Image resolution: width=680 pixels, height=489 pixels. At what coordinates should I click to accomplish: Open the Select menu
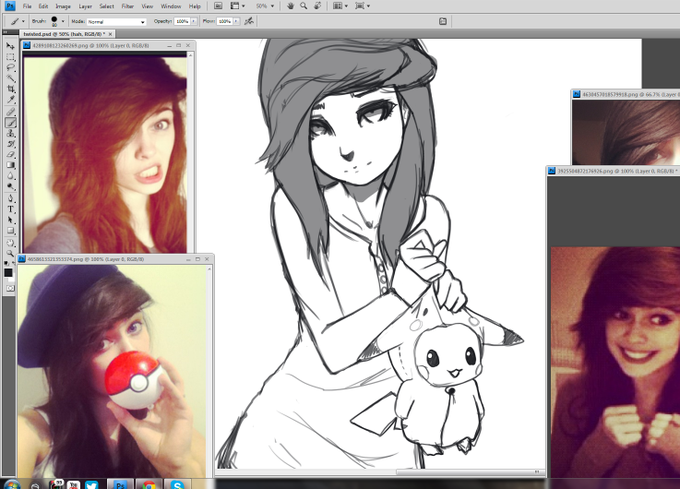click(107, 6)
